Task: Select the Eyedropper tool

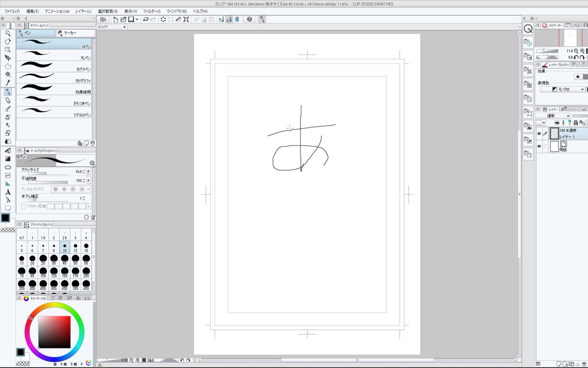Action: (x=8, y=82)
